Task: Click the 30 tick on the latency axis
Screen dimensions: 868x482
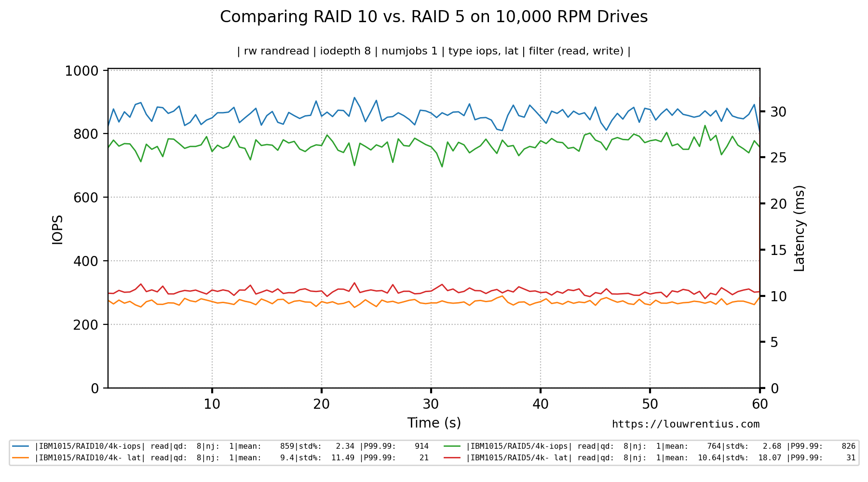Action: tap(778, 112)
